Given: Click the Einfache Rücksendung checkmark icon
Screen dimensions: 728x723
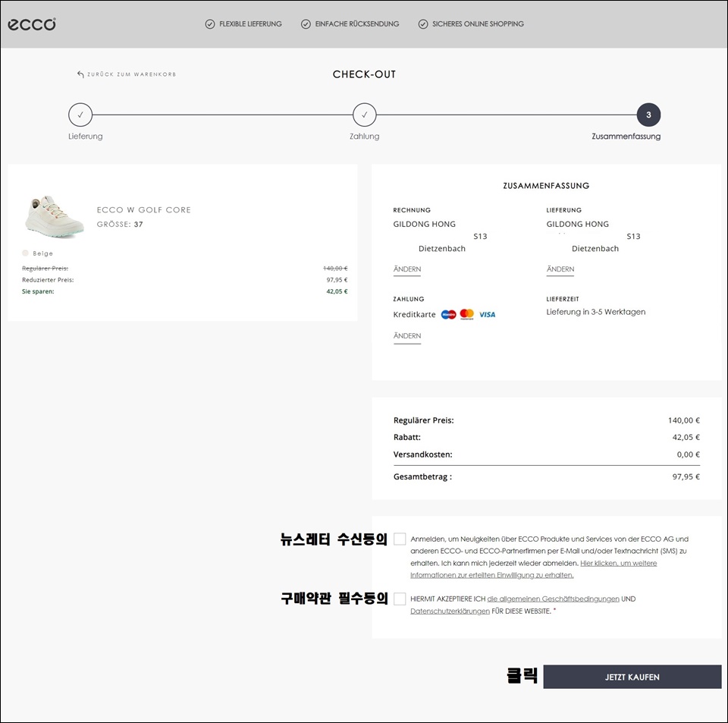Looking at the screenshot, I should (x=306, y=24).
